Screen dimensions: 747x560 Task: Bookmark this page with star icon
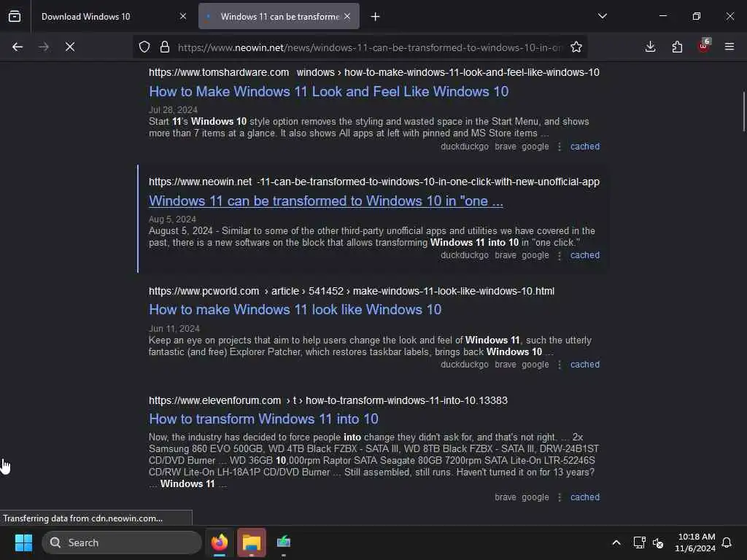(x=576, y=47)
